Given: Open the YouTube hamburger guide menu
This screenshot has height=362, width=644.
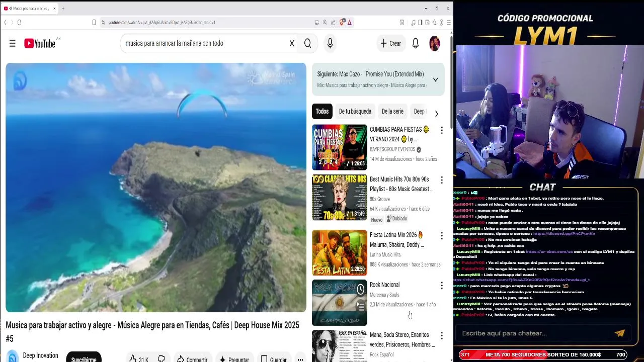Looking at the screenshot, I should [x=13, y=44].
